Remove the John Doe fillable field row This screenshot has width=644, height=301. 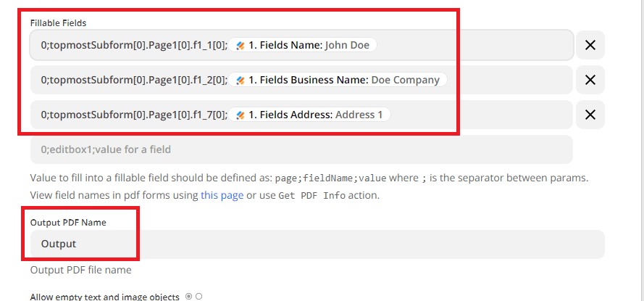[590, 45]
